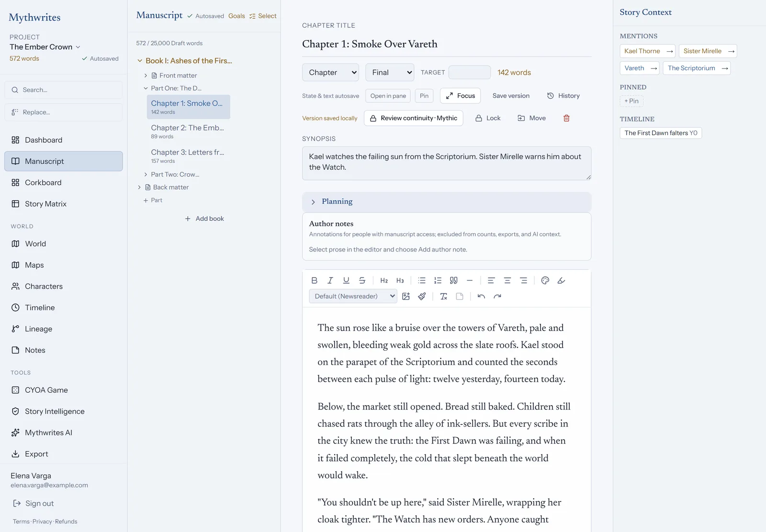This screenshot has height=532, width=766.
Task: Click Review continuity · Mythic button
Action: point(414,118)
